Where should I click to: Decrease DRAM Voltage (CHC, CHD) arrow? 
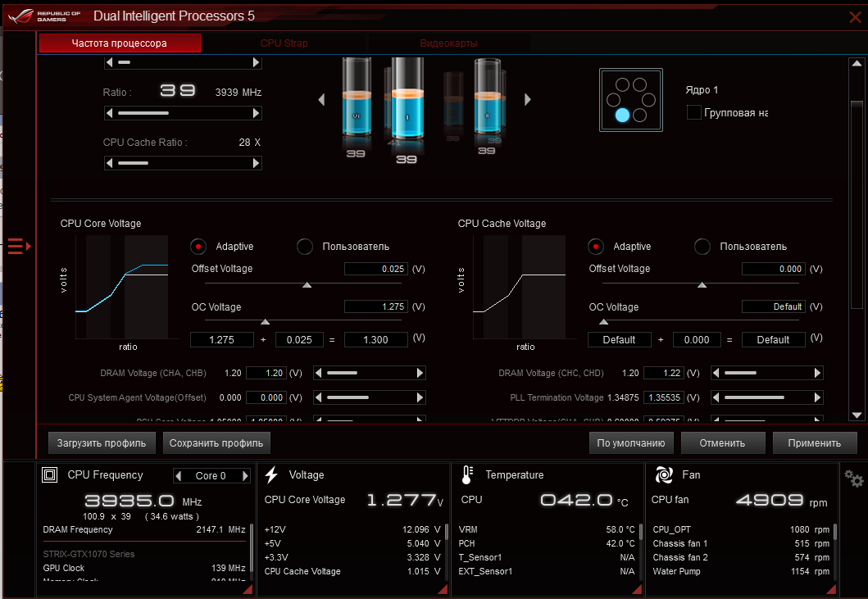pos(716,373)
